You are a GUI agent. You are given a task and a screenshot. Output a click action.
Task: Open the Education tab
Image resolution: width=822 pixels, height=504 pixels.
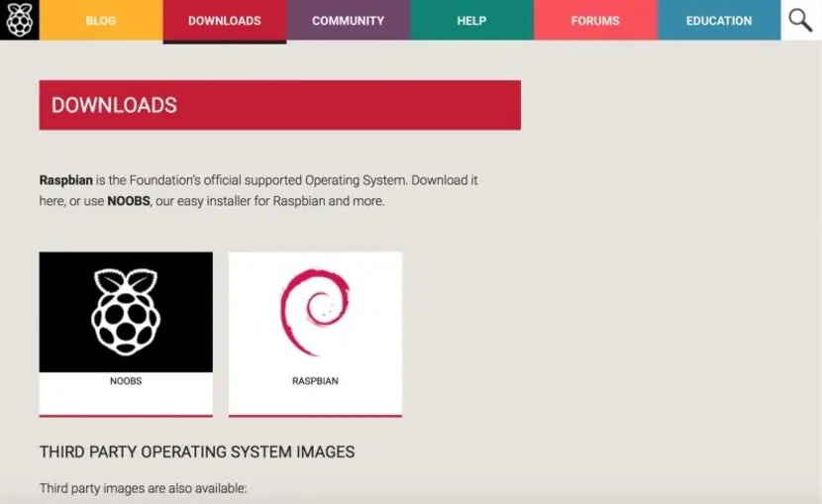tap(719, 21)
